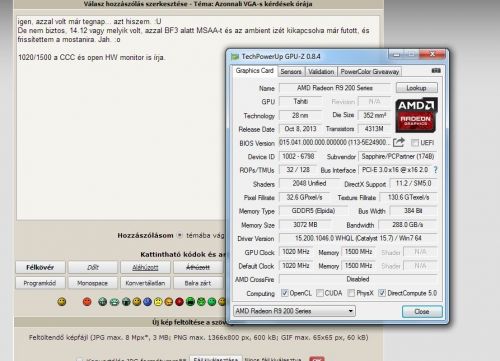The height and width of the screenshot is (361, 500).
Task: Click the Bandwidth value "288.0 GB/s"
Action: tap(408, 225)
